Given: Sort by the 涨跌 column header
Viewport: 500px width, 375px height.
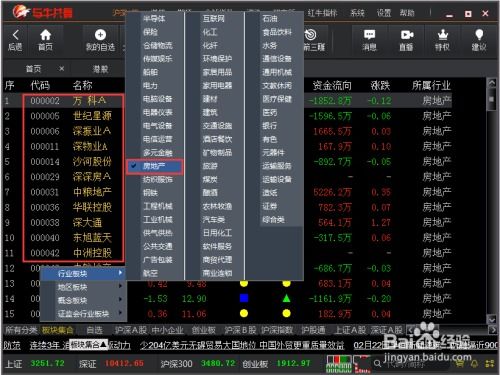Looking at the screenshot, I should 380,85.
